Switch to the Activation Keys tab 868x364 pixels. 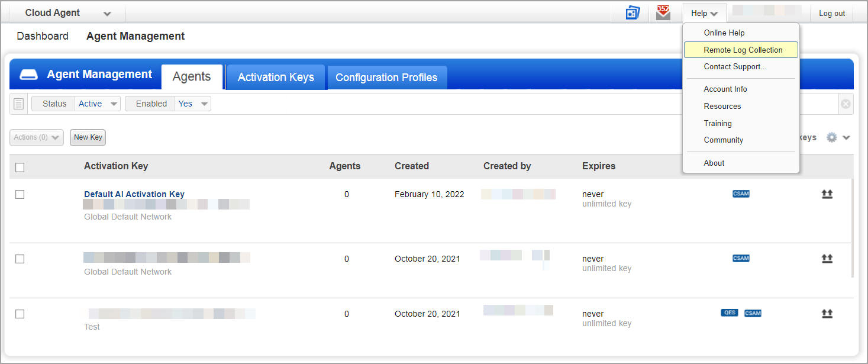(276, 77)
